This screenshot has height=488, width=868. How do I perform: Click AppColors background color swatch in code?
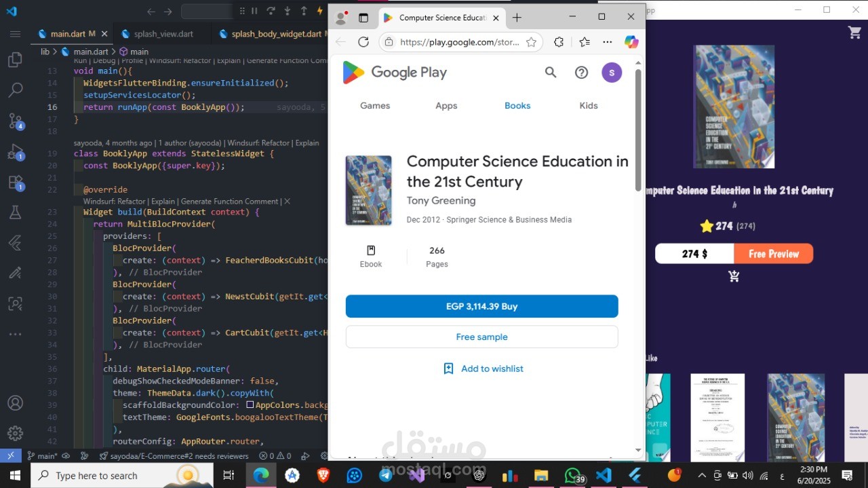250,405
